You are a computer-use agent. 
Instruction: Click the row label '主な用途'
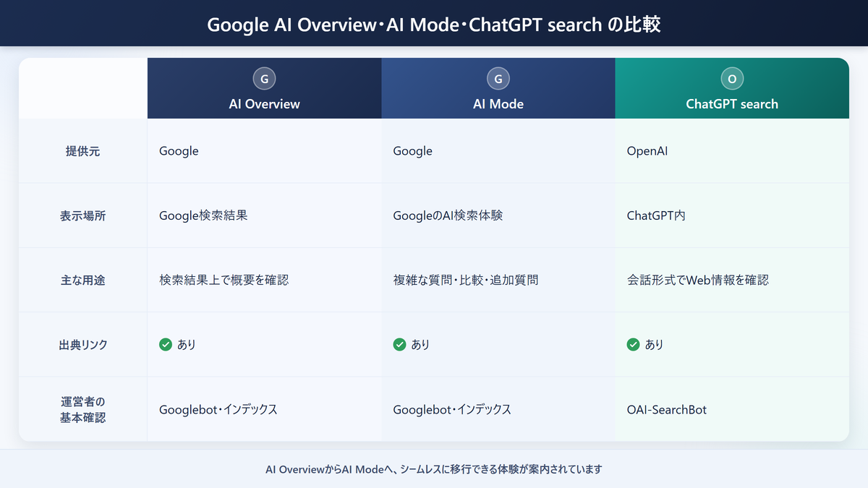click(x=83, y=280)
